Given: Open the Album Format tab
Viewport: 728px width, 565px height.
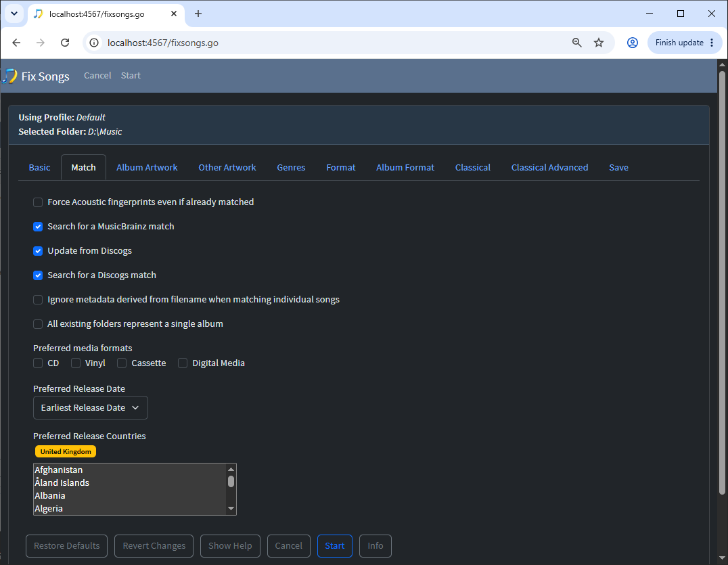Looking at the screenshot, I should coord(405,168).
